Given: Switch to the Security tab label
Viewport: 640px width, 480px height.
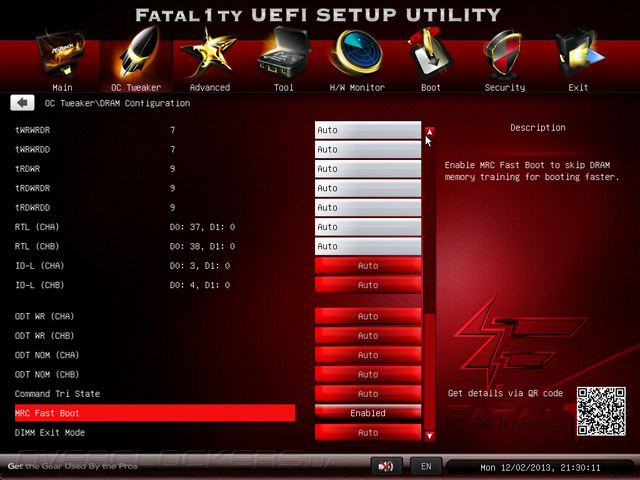Looking at the screenshot, I should coord(504,87).
